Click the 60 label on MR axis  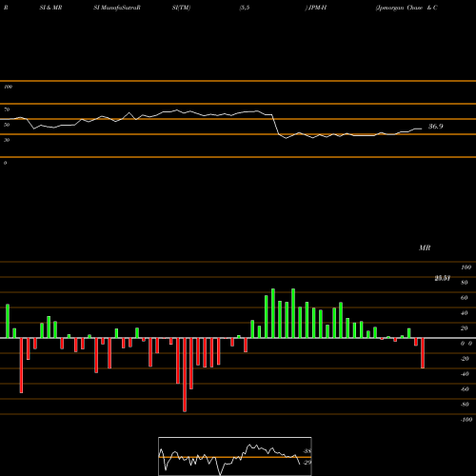tap(465, 298)
